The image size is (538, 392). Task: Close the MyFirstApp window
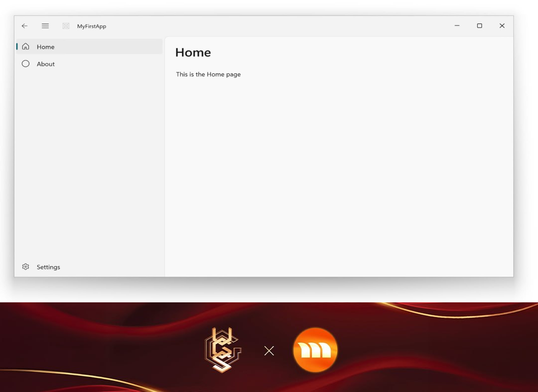point(502,26)
